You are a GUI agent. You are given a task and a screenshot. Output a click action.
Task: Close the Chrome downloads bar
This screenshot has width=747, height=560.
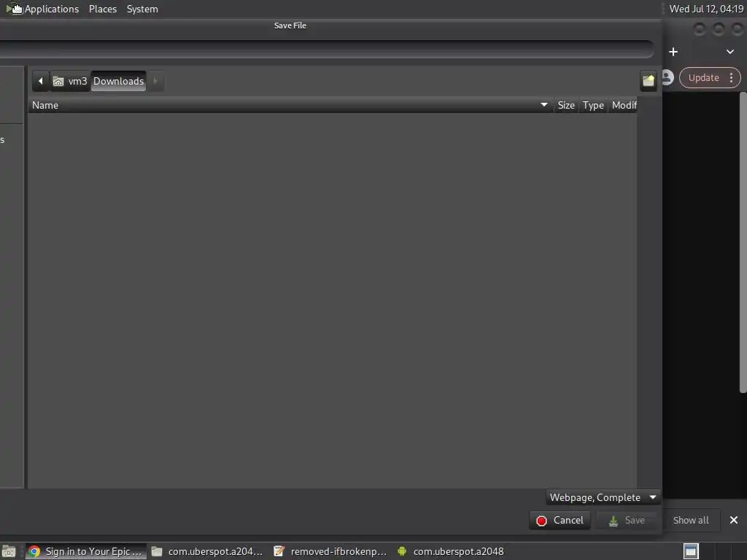tap(734, 520)
